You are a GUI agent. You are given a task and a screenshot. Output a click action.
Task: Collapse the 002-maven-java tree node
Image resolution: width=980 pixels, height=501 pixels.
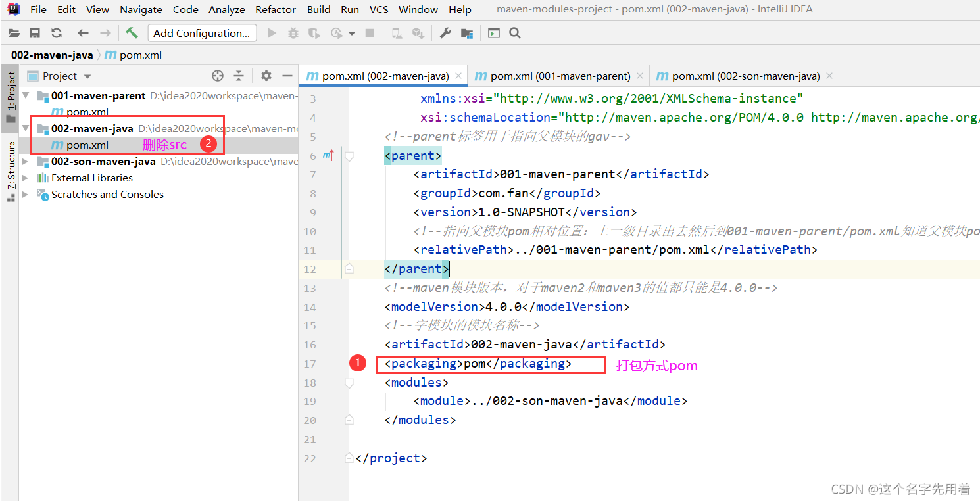[x=26, y=128]
